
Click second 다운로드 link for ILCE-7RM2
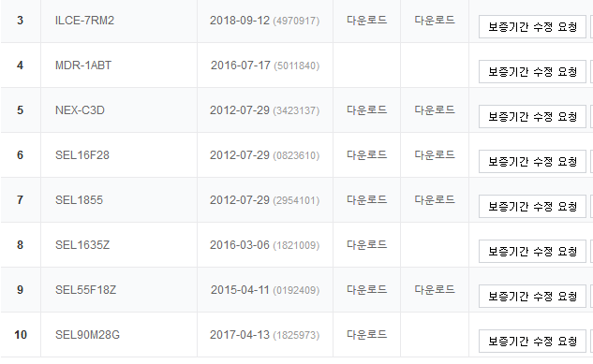click(x=435, y=20)
